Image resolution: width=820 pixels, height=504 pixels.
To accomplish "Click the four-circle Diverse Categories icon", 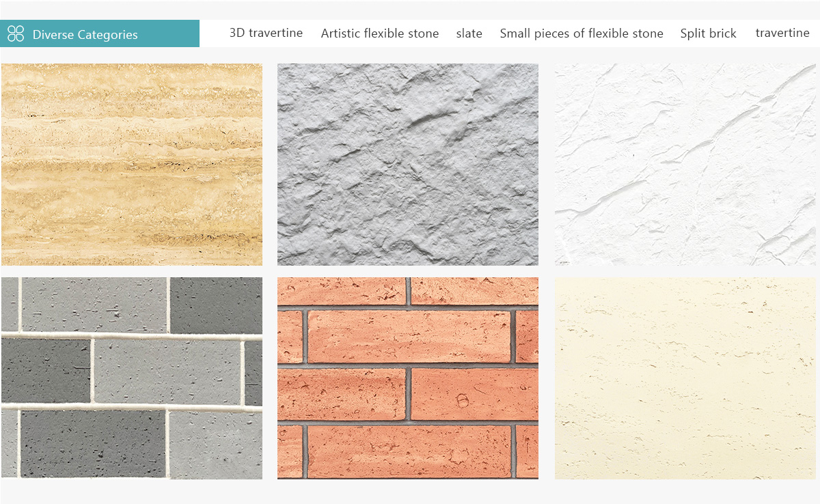I will (x=16, y=34).
